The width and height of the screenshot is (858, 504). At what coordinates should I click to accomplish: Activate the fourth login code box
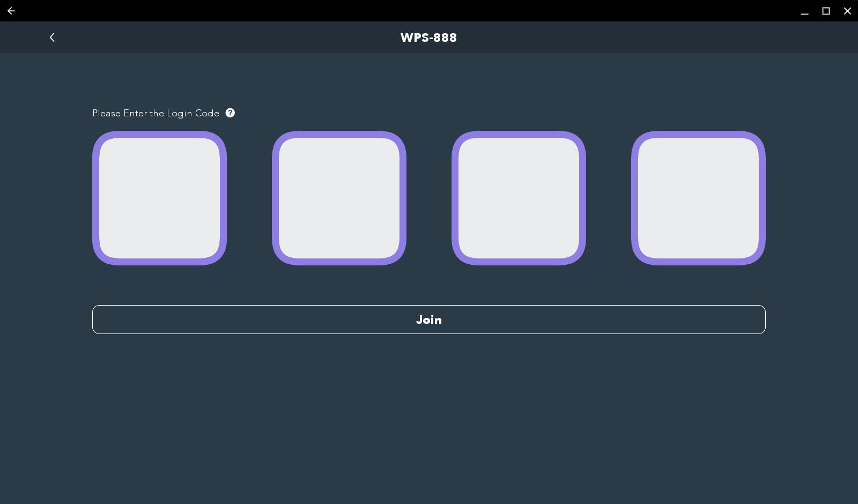coord(698,198)
